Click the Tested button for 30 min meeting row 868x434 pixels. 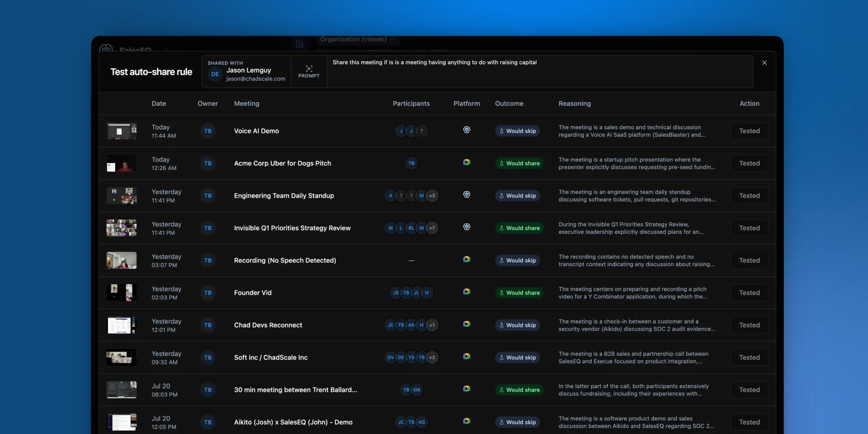[750, 390]
